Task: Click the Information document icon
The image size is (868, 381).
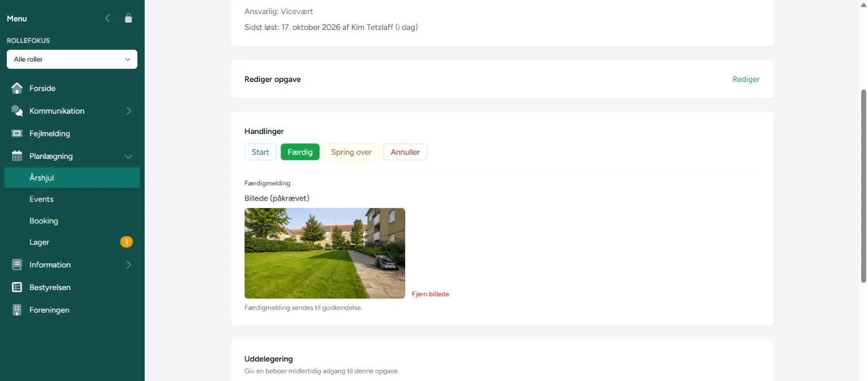Action: (x=17, y=265)
